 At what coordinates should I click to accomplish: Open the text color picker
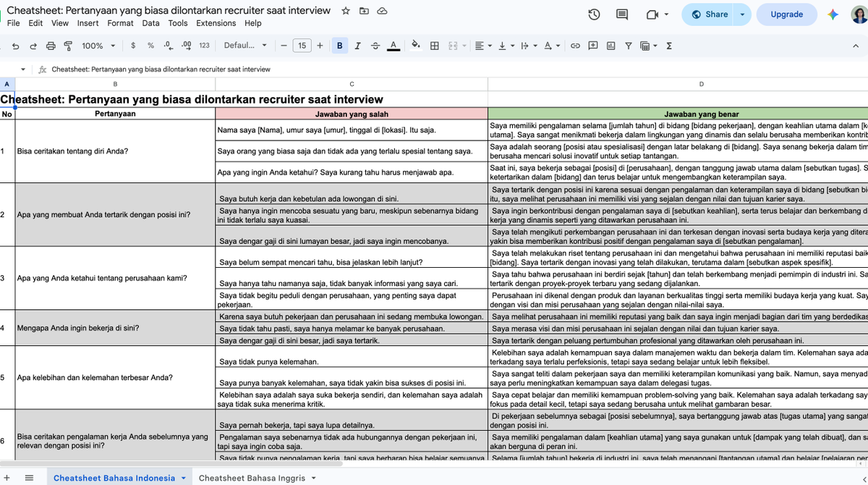pos(393,46)
